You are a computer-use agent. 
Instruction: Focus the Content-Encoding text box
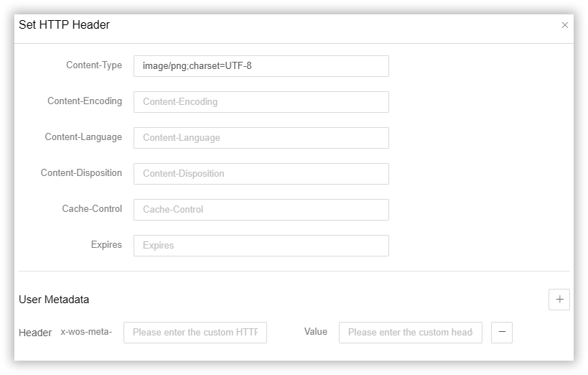click(x=261, y=102)
